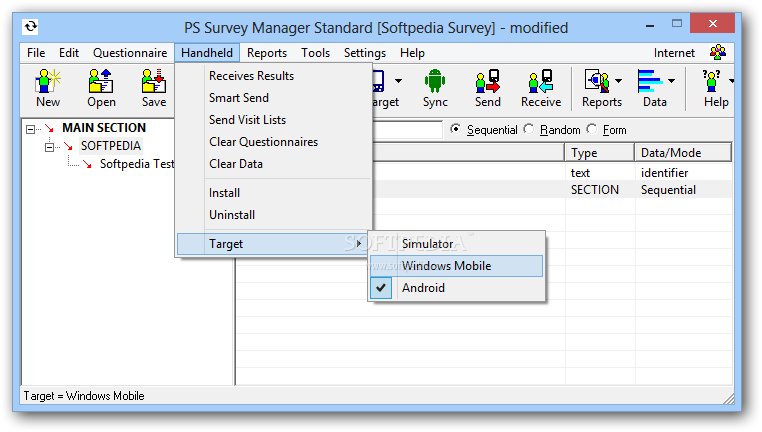The image size is (762, 432).
Task: Click the Android Sync toolbar icon
Action: (435, 81)
